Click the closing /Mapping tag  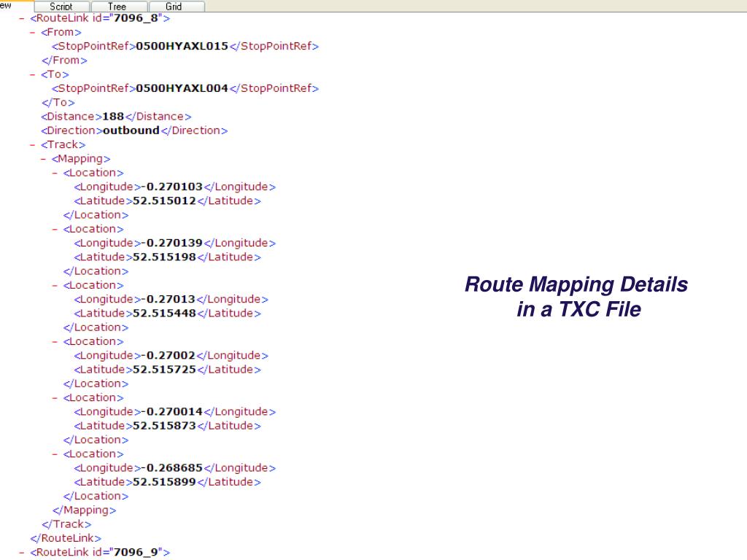[85, 510]
